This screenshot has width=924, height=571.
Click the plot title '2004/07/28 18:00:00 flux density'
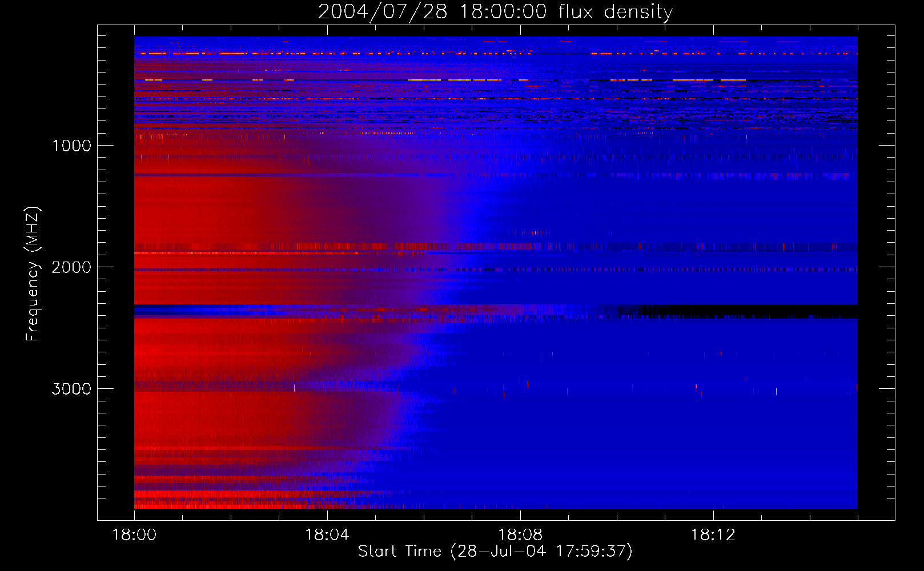495,12
